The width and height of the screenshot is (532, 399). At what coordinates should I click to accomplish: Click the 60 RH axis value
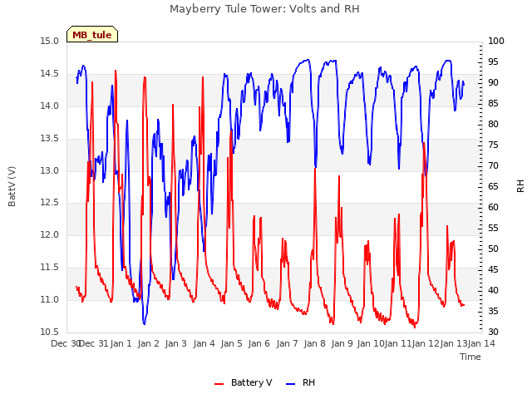click(493, 207)
